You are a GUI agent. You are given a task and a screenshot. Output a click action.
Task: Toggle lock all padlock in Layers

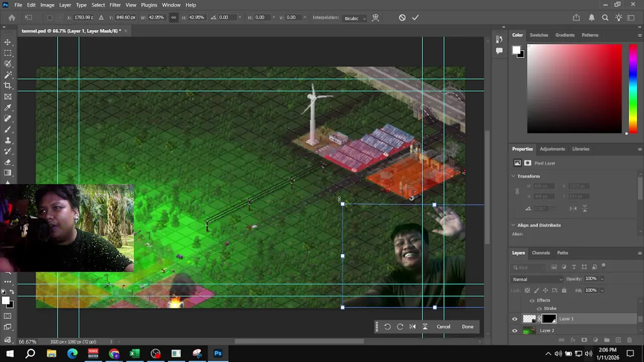[x=563, y=291]
